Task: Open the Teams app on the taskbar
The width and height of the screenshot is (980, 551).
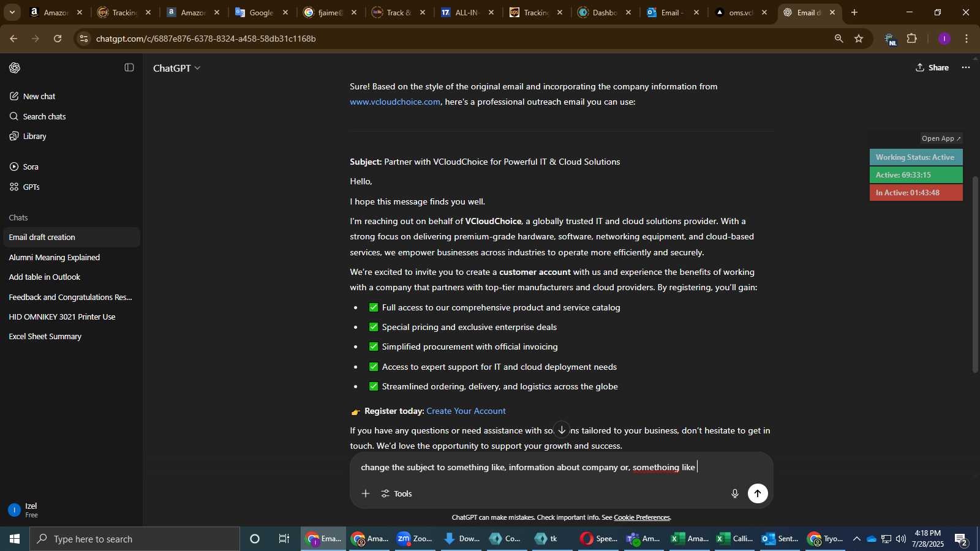Action: point(643,539)
